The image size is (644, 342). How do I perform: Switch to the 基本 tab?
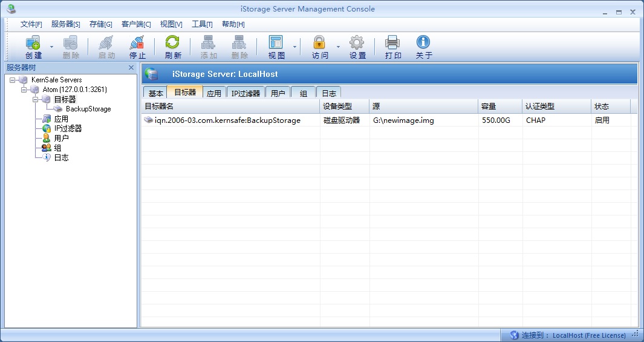(x=155, y=93)
